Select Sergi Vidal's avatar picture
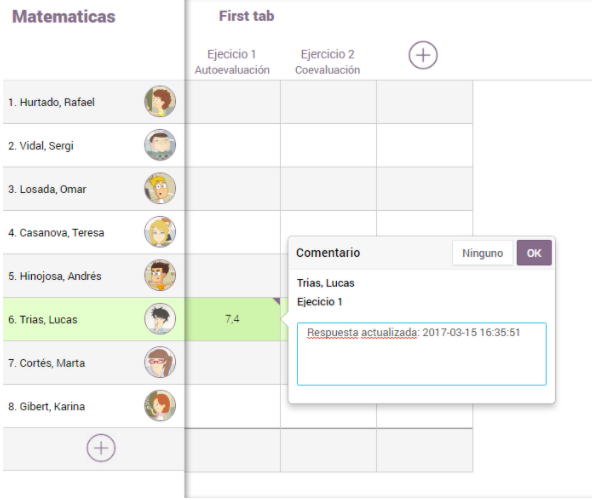The height and width of the screenshot is (500, 592). pos(160,145)
